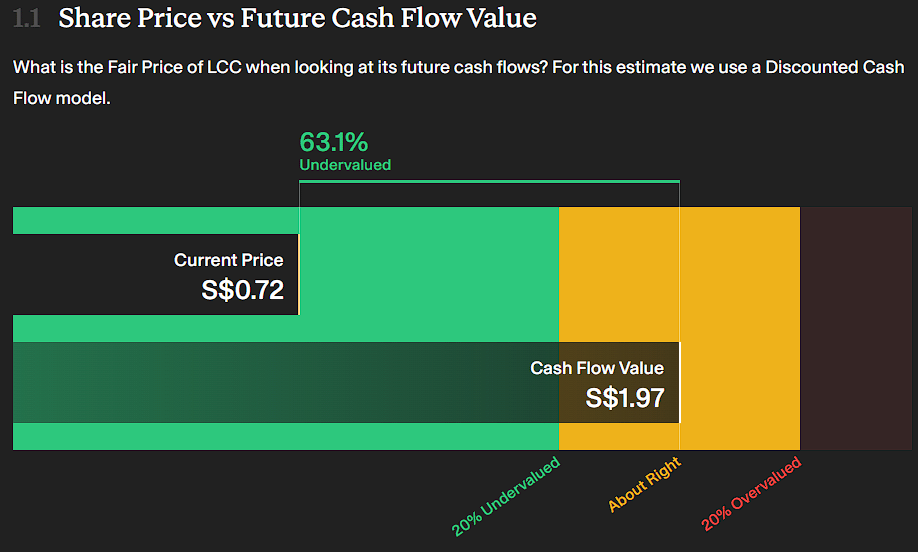Click the Cash Flow Value bar
Image resolution: width=918 pixels, height=552 pixels.
pyautogui.click(x=346, y=382)
